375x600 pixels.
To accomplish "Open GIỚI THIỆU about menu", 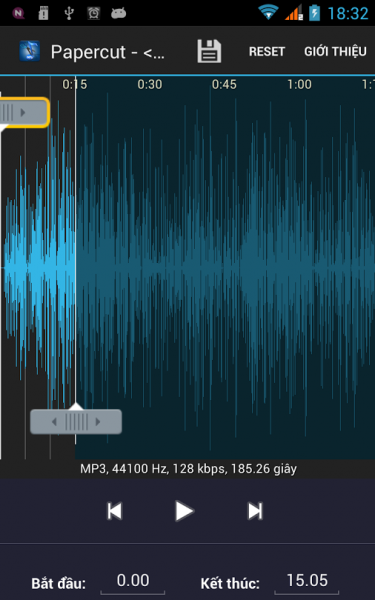I will 335,51.
